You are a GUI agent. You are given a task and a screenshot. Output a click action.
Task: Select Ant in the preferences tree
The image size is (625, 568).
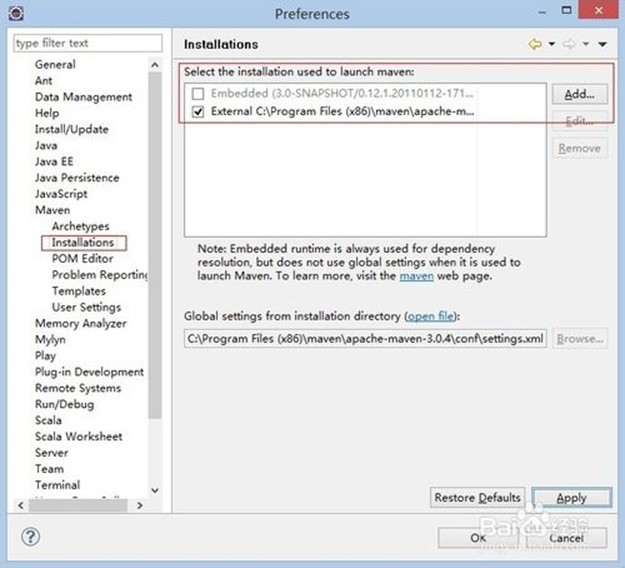[43, 81]
